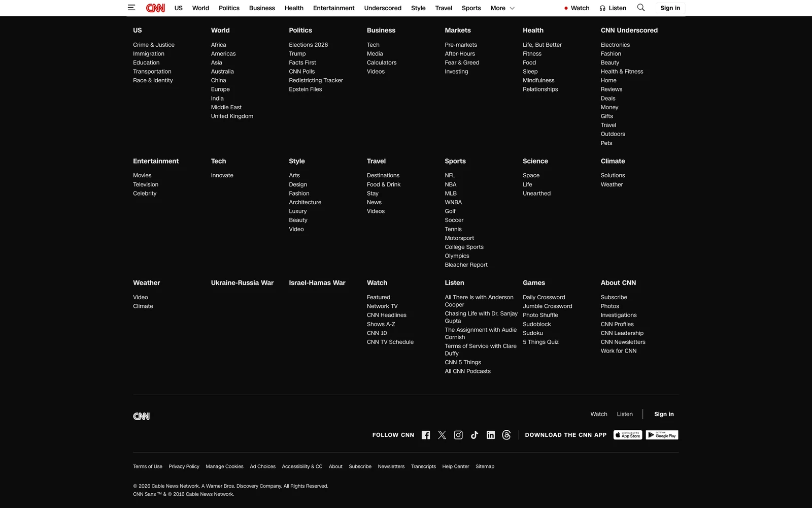
Task: Click the Fear & Greed link
Action: tap(462, 62)
